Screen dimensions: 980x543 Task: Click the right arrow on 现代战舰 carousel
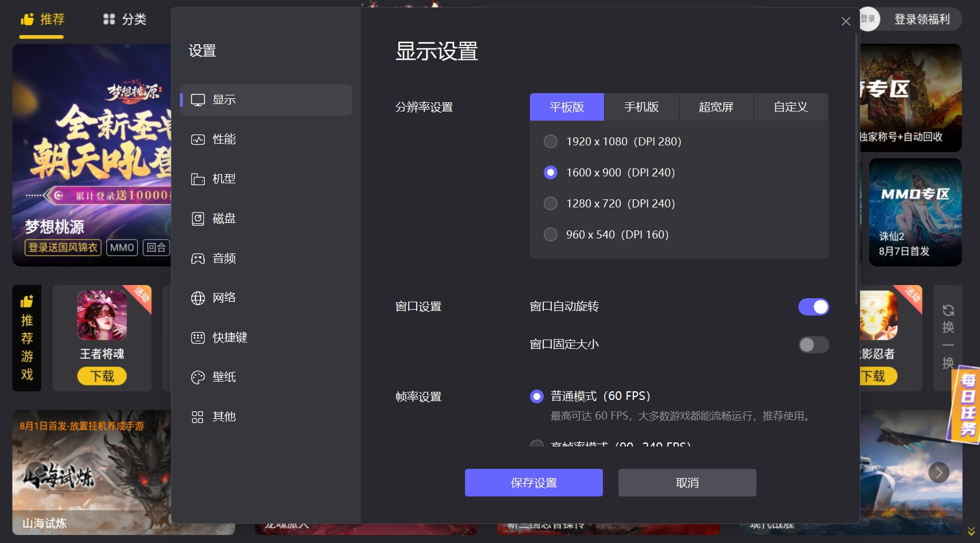(938, 472)
